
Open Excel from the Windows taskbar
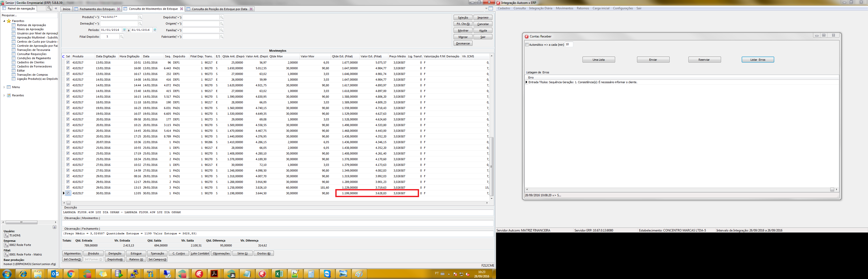[279, 274]
